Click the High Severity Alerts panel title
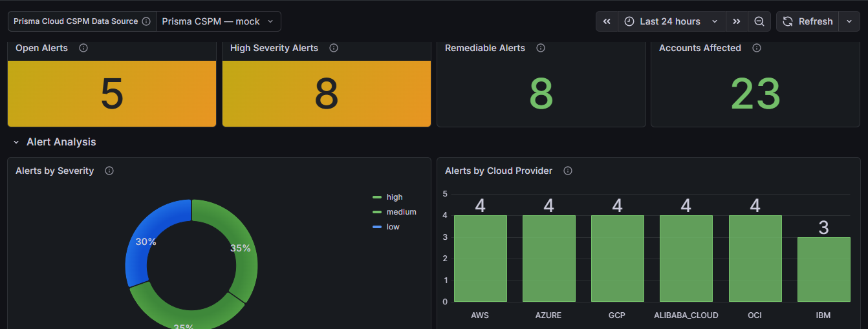The height and width of the screenshot is (329, 868). [x=274, y=48]
